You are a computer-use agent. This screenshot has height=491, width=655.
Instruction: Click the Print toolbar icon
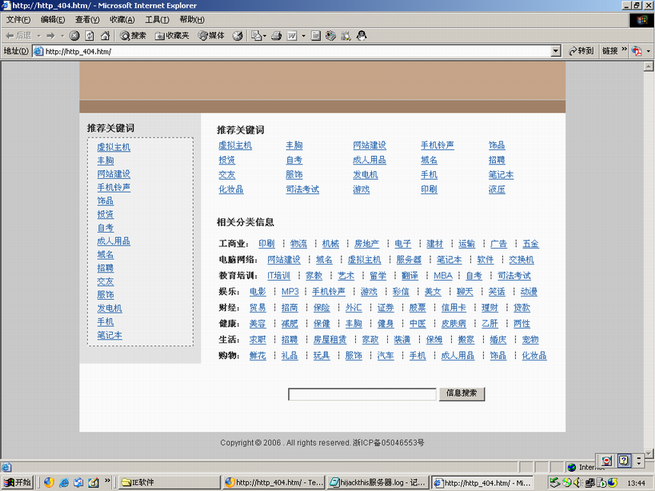pos(277,35)
